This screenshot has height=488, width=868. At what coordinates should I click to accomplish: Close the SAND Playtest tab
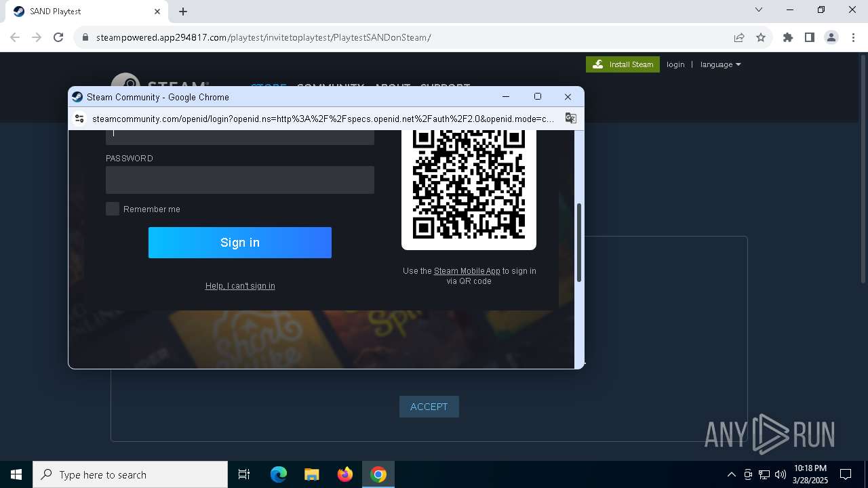[157, 12]
